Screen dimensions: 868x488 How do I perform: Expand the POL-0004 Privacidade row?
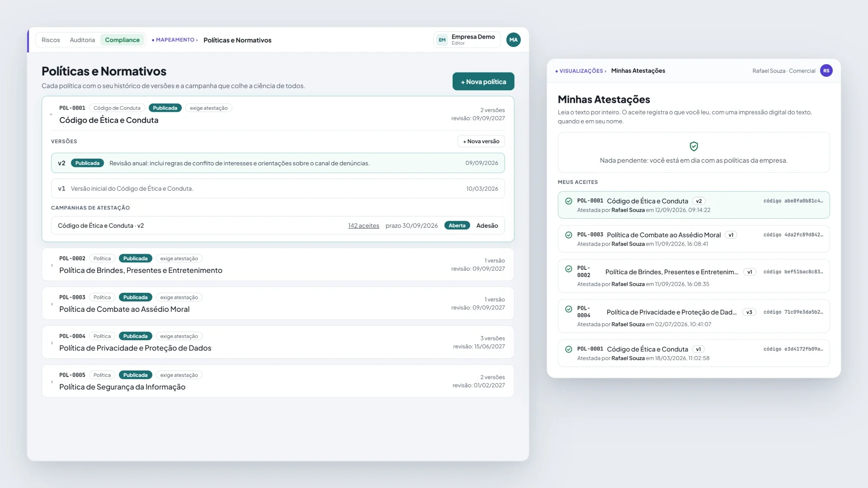pyautogui.click(x=52, y=343)
